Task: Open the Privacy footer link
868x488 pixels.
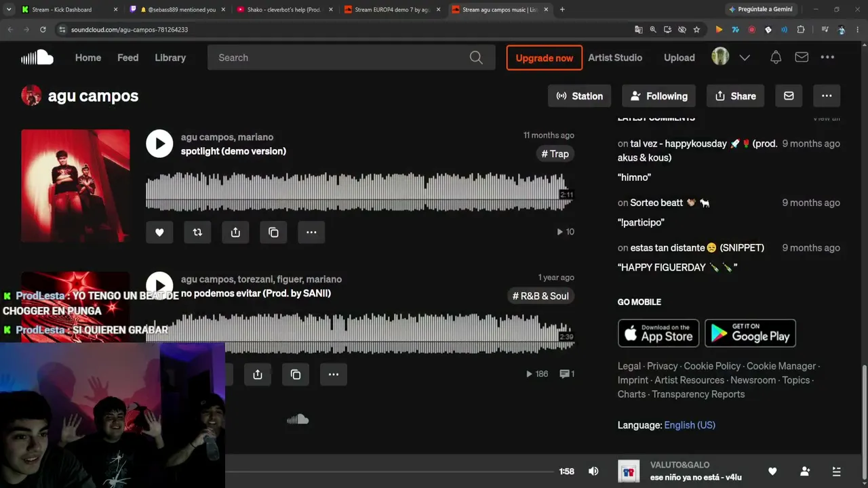Action: [x=663, y=366]
